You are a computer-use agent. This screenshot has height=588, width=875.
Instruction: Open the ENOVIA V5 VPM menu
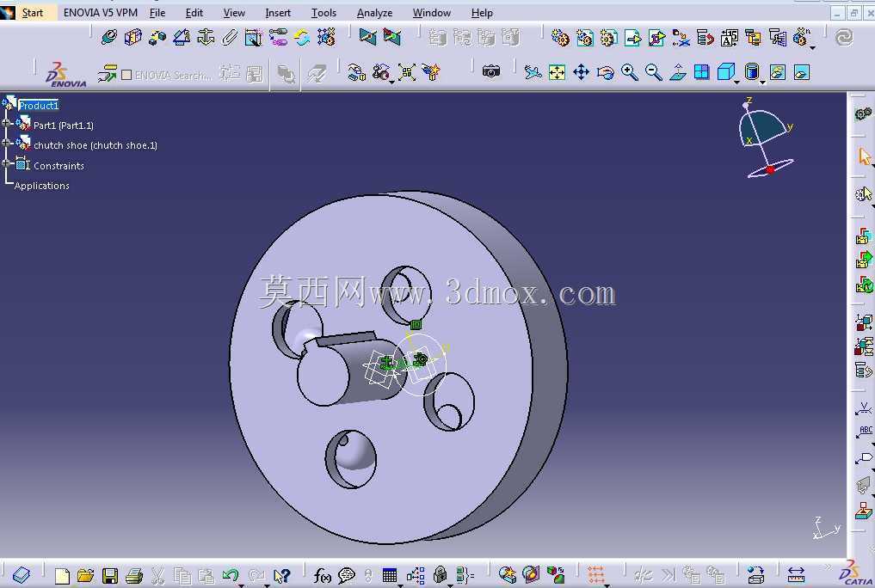click(x=101, y=13)
